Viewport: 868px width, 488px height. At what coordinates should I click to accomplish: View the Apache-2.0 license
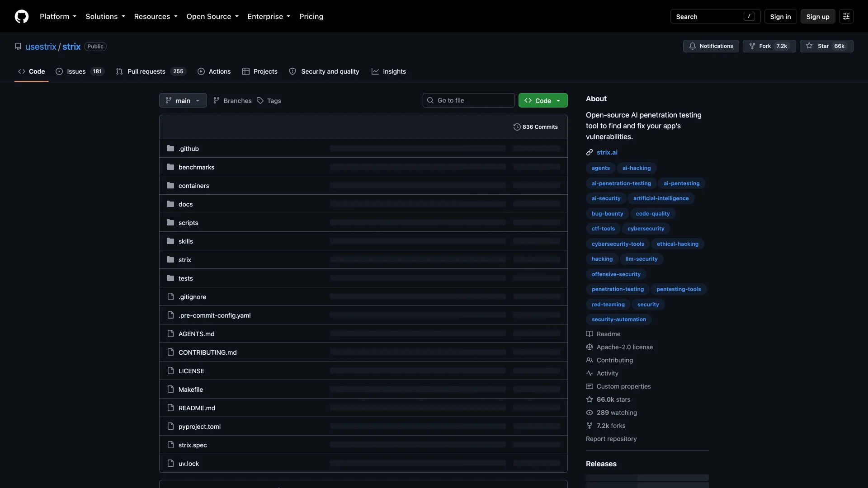click(619, 347)
